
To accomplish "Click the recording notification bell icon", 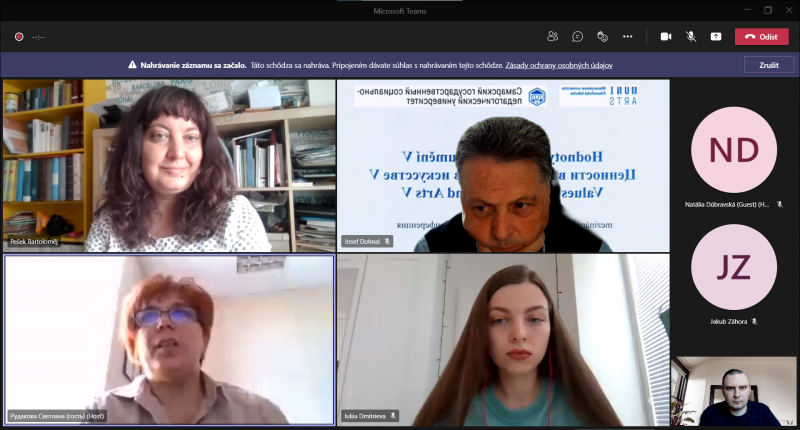I will coord(132,64).
